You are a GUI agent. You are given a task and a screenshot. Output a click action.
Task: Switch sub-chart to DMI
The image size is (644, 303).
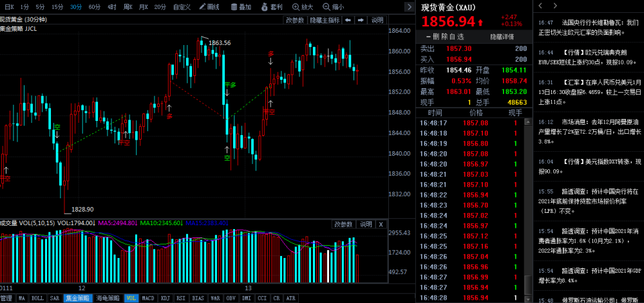(247, 298)
